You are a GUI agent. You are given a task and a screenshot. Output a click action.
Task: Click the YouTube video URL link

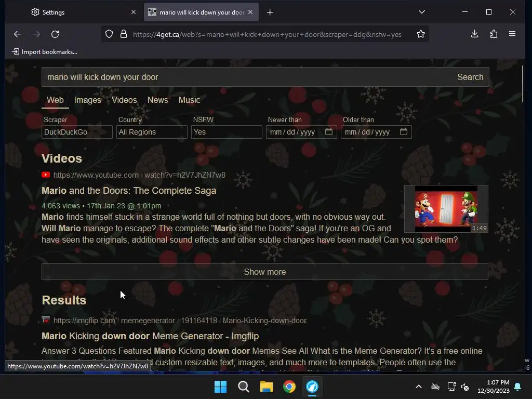tap(139, 175)
